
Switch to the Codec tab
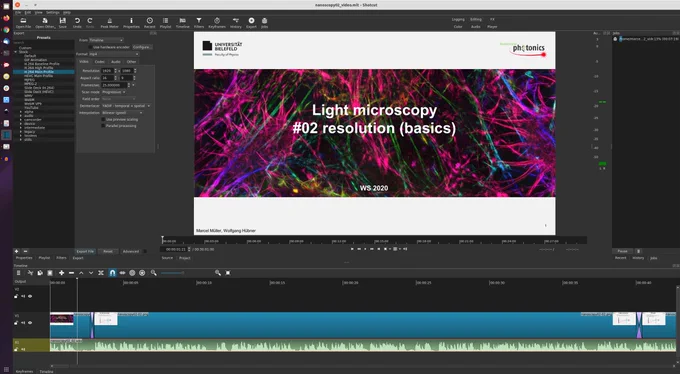click(x=100, y=62)
